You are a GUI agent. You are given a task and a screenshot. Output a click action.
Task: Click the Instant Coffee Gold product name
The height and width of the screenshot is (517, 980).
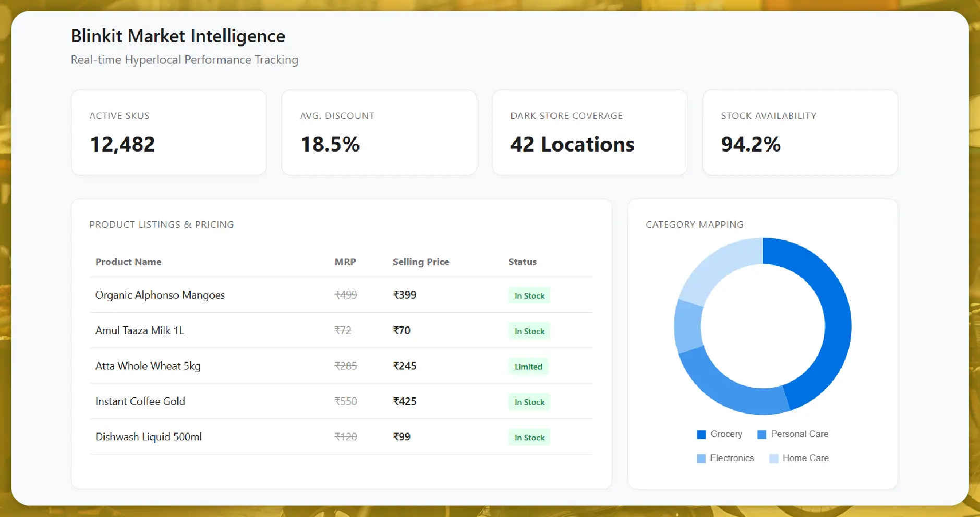140,401
